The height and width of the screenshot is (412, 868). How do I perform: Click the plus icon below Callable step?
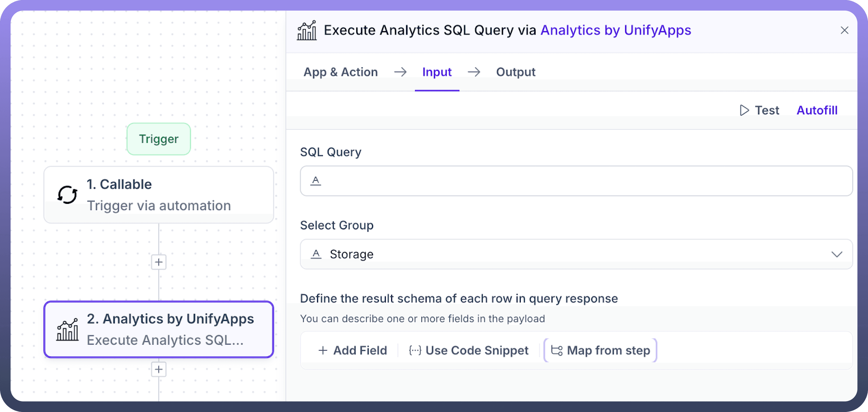(159, 262)
